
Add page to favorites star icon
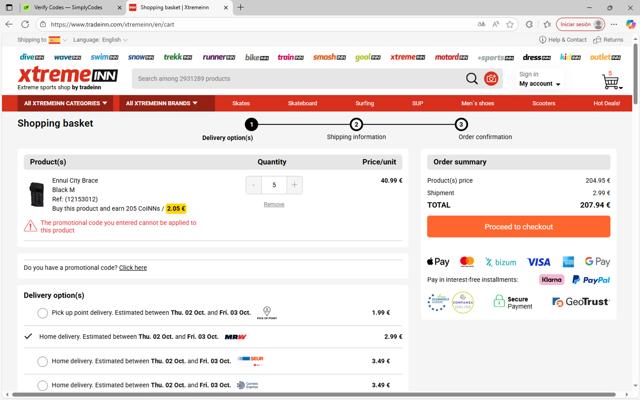pos(510,24)
